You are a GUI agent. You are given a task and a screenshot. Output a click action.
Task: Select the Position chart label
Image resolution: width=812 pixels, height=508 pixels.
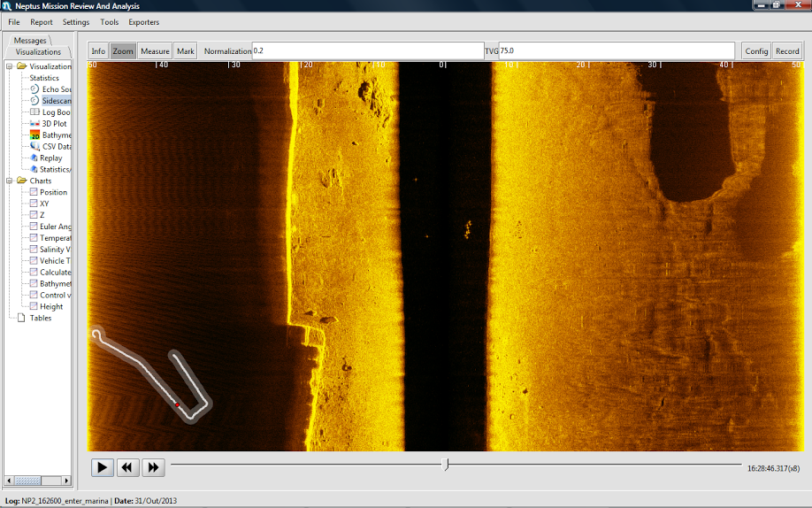(x=53, y=192)
